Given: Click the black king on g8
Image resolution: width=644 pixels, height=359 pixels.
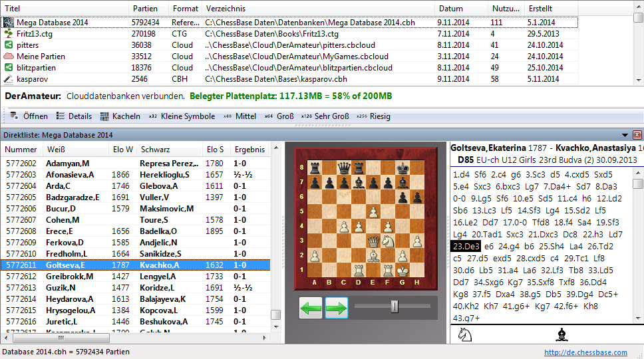Looking at the screenshot, I should coord(402,168).
